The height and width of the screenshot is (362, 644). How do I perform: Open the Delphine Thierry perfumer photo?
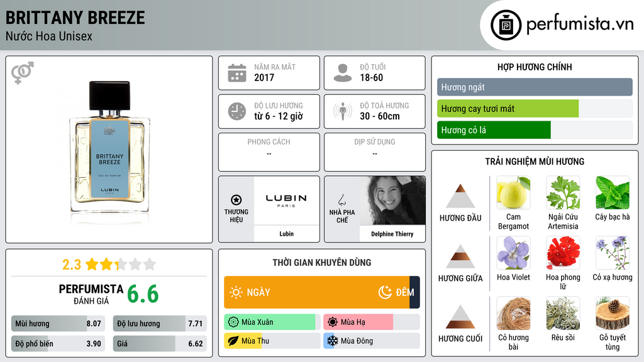click(392, 200)
